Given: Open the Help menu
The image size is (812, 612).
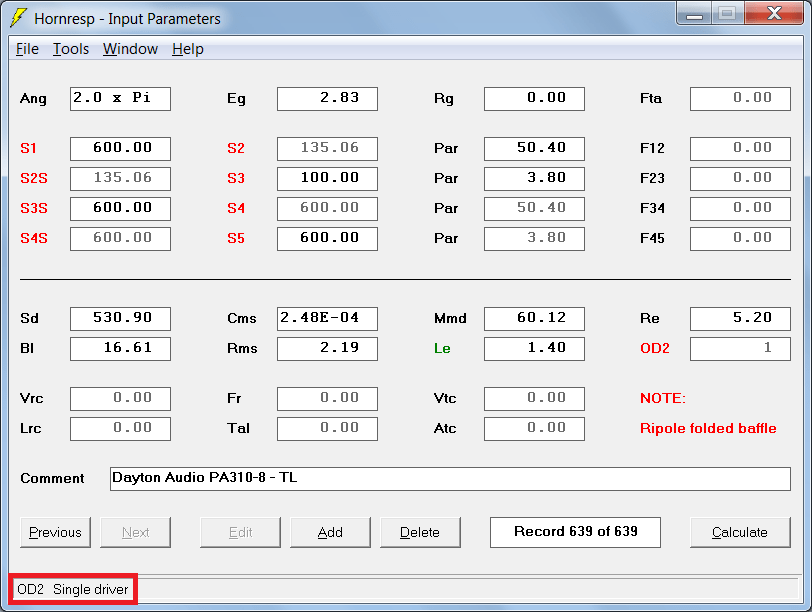Looking at the screenshot, I should (x=188, y=49).
